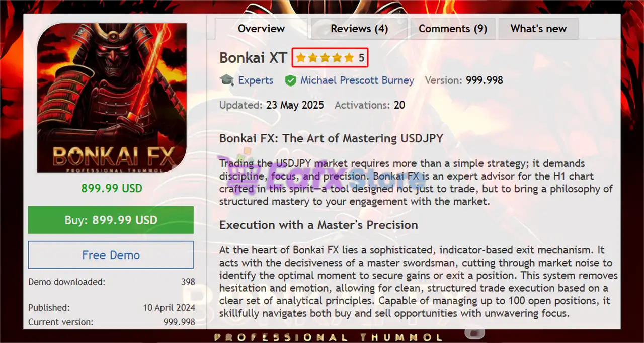Open the Reviews (4) tab

click(359, 29)
